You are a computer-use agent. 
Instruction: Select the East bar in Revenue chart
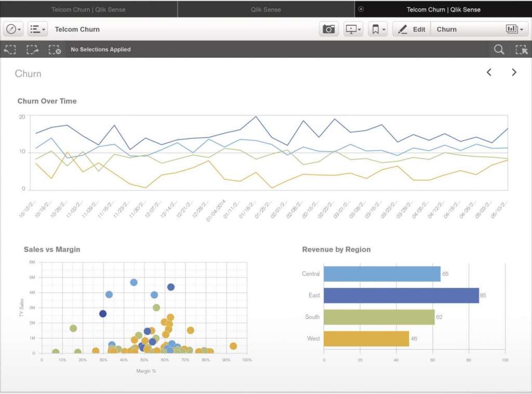401,296
